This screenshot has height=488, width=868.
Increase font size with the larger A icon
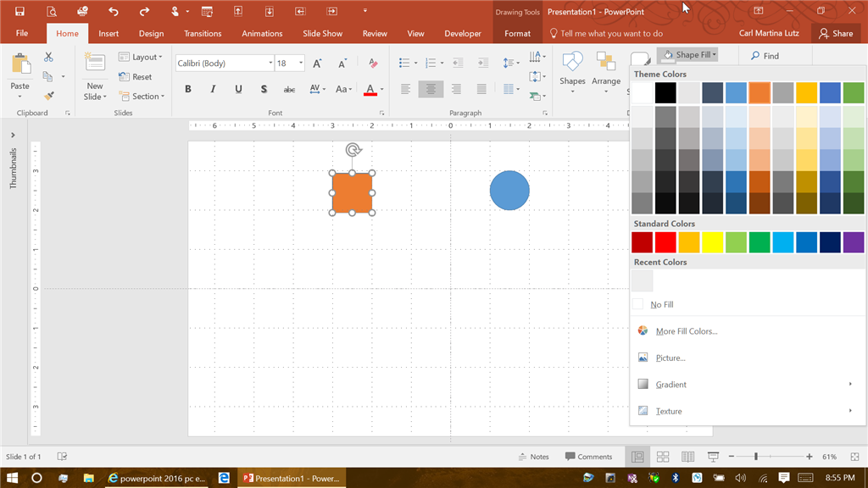point(317,63)
